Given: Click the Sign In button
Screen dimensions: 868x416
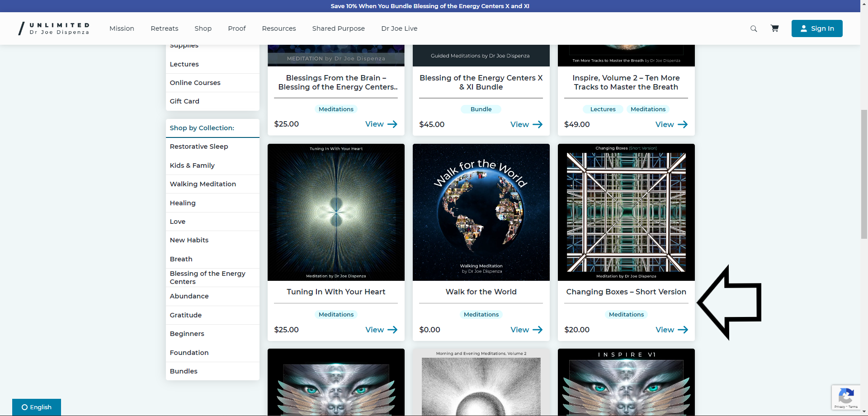Looking at the screenshot, I should pos(817,28).
